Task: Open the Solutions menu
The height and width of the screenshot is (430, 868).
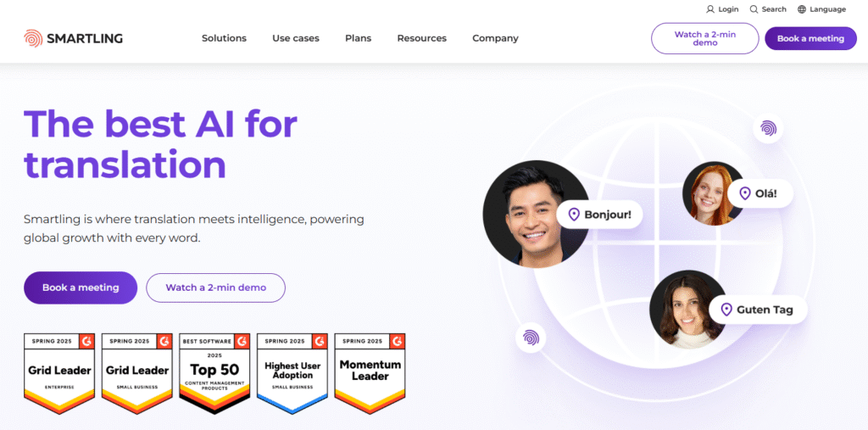Action: (x=224, y=38)
